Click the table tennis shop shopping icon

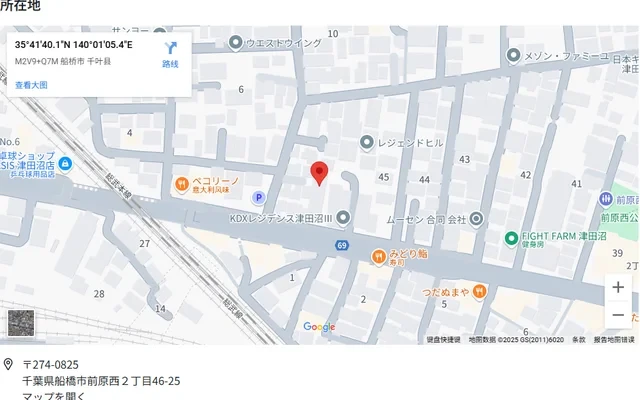point(65,164)
